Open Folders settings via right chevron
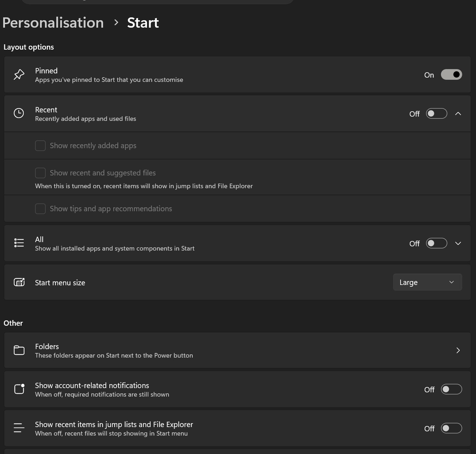This screenshot has height=454, width=476. point(458,350)
